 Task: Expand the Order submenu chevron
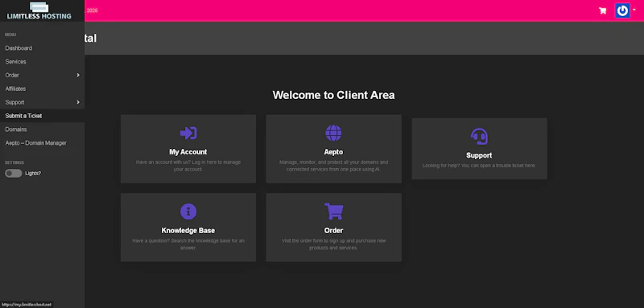pos(78,75)
